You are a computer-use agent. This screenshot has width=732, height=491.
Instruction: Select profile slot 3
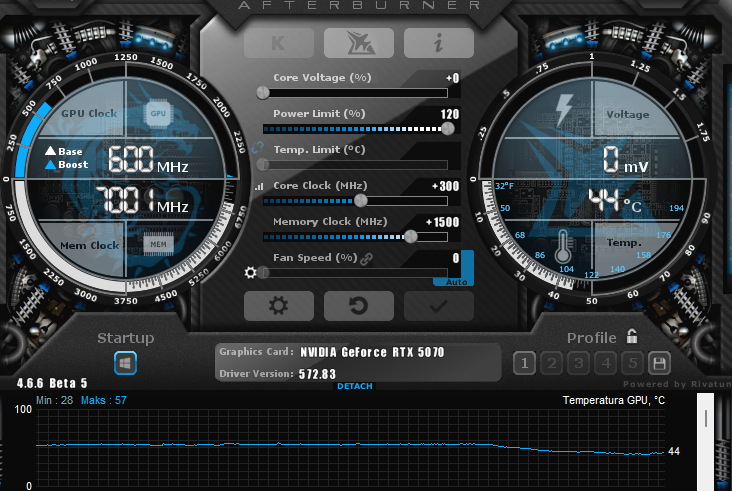pos(578,363)
